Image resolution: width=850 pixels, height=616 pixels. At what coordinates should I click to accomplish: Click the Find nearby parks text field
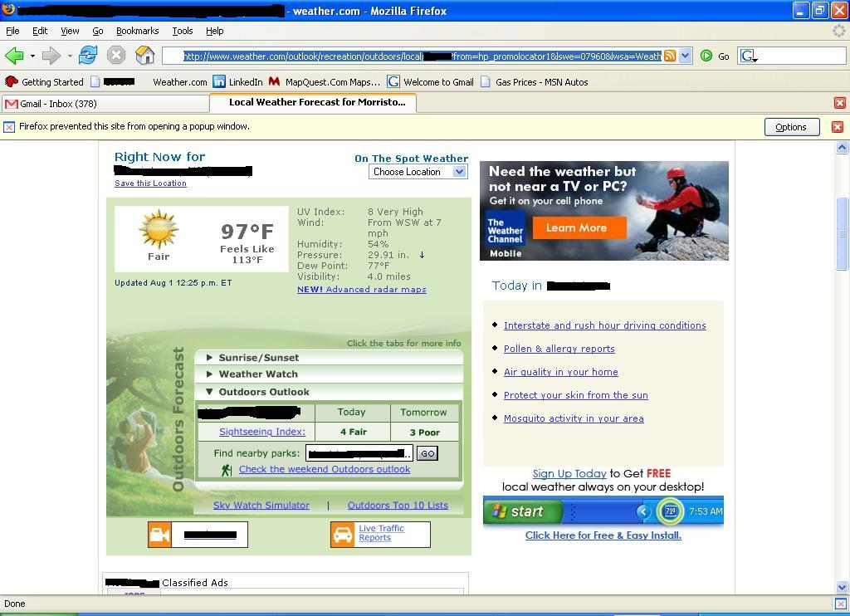359,453
